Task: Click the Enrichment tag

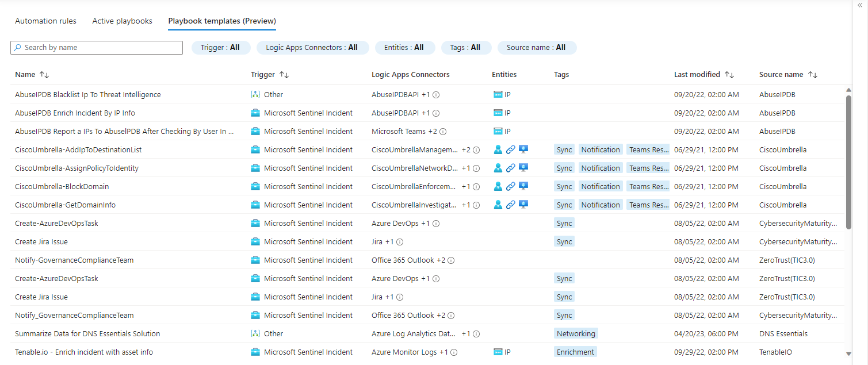Action: (x=575, y=352)
